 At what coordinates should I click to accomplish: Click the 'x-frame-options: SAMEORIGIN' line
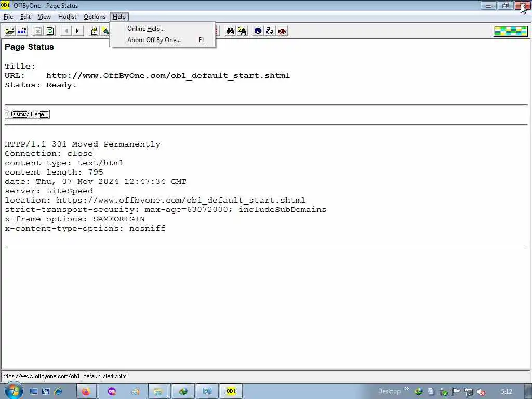point(75,219)
